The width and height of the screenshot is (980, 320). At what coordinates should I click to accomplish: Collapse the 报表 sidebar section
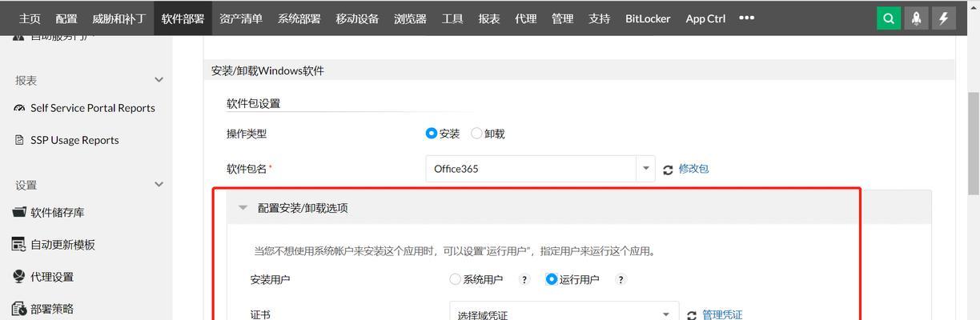click(x=159, y=80)
